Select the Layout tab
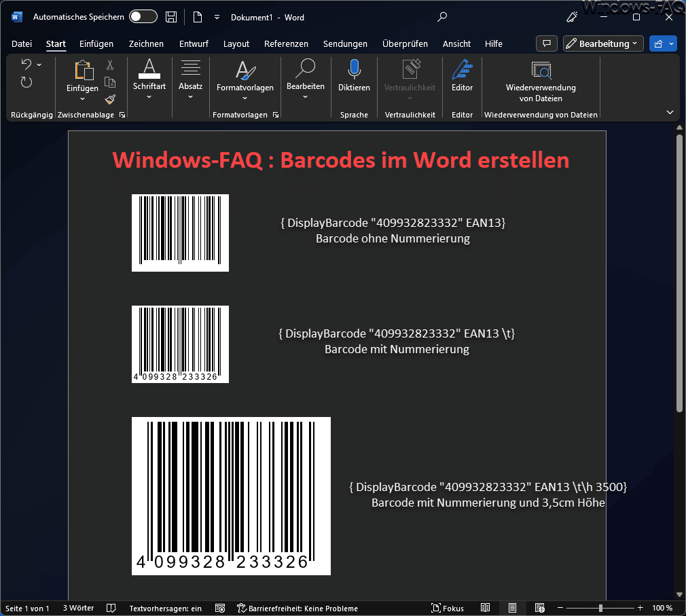The height and width of the screenshot is (616, 686). 236,43
